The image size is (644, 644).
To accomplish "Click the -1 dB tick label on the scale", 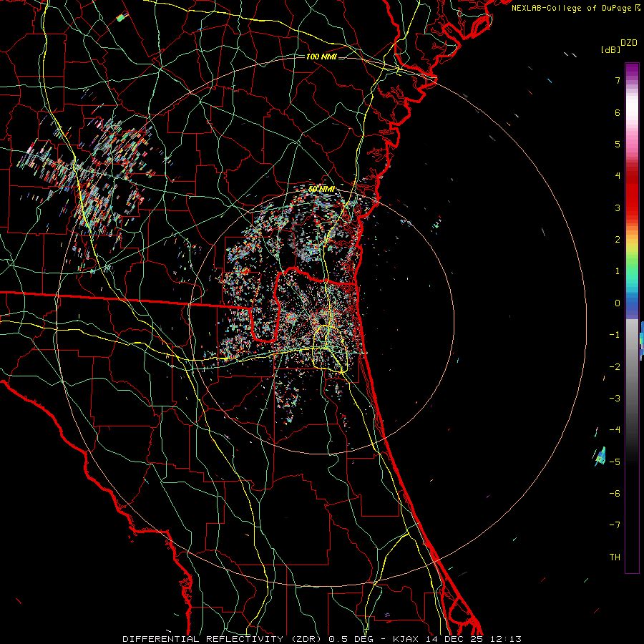I will point(615,335).
